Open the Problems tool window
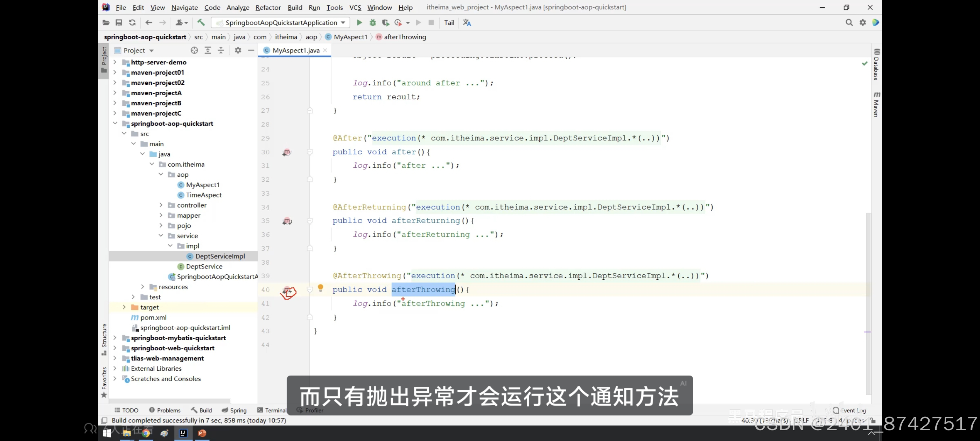This screenshot has height=441, width=980. [x=165, y=410]
